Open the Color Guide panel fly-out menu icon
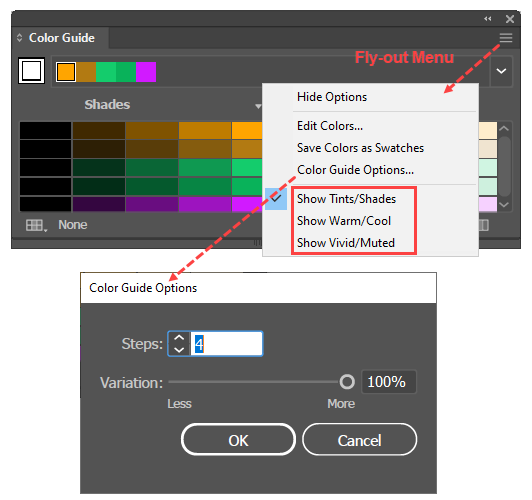 505,38
